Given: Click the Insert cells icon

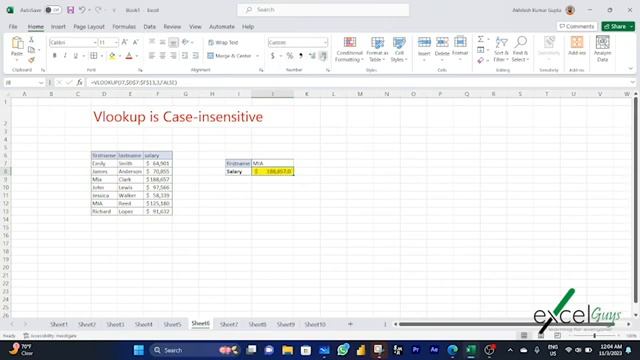Looking at the screenshot, I should point(424,43).
